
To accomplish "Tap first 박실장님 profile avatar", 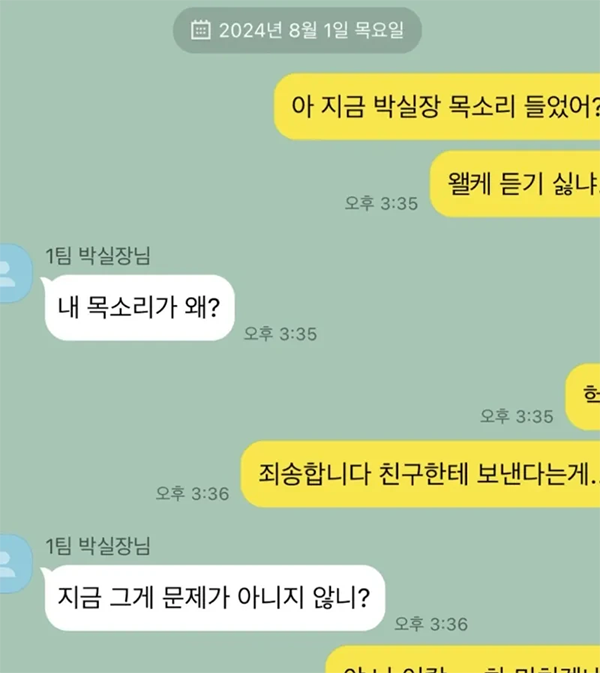I will click(15, 273).
